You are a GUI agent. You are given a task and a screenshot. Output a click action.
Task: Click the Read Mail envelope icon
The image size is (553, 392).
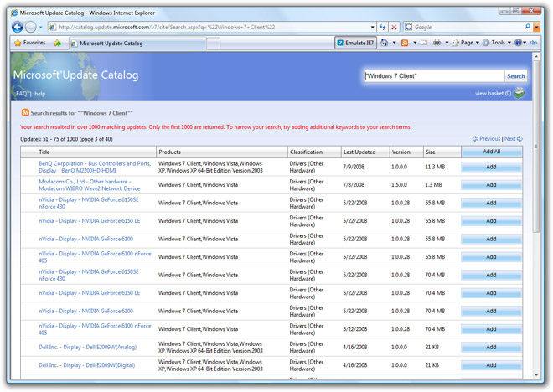pos(424,43)
